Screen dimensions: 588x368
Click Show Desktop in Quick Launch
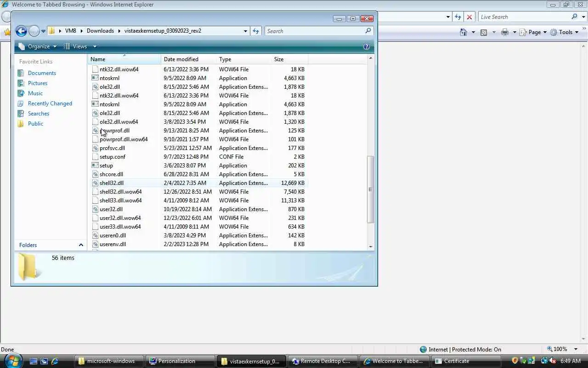[x=34, y=361]
